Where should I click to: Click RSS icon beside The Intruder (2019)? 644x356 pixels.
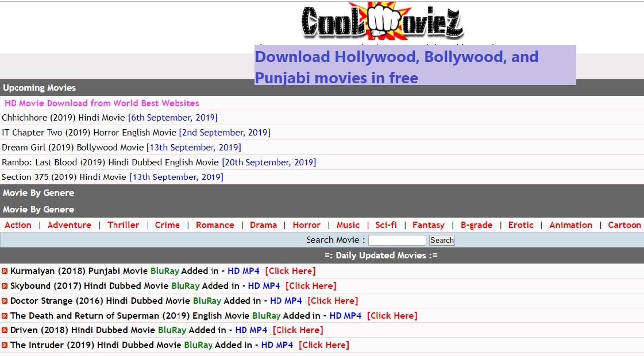pos(5,345)
